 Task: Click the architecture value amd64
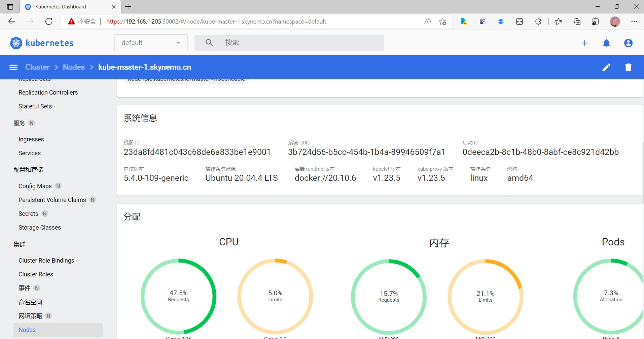(520, 178)
